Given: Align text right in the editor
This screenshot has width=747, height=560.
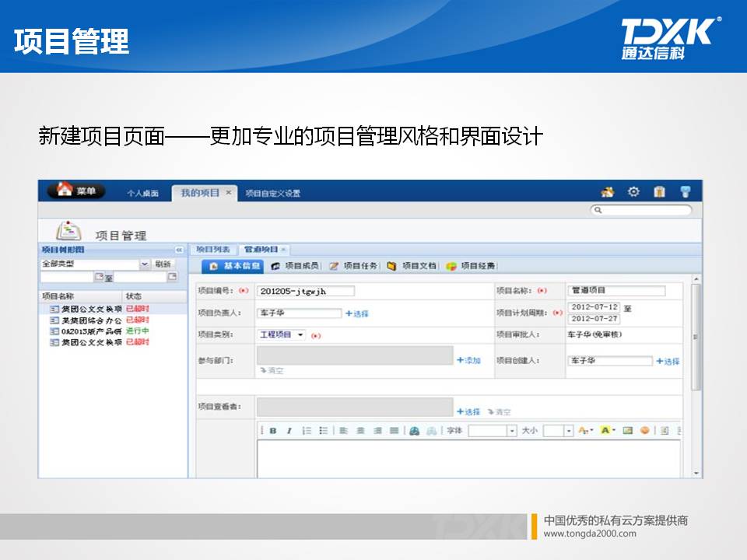Looking at the screenshot, I should [x=377, y=430].
